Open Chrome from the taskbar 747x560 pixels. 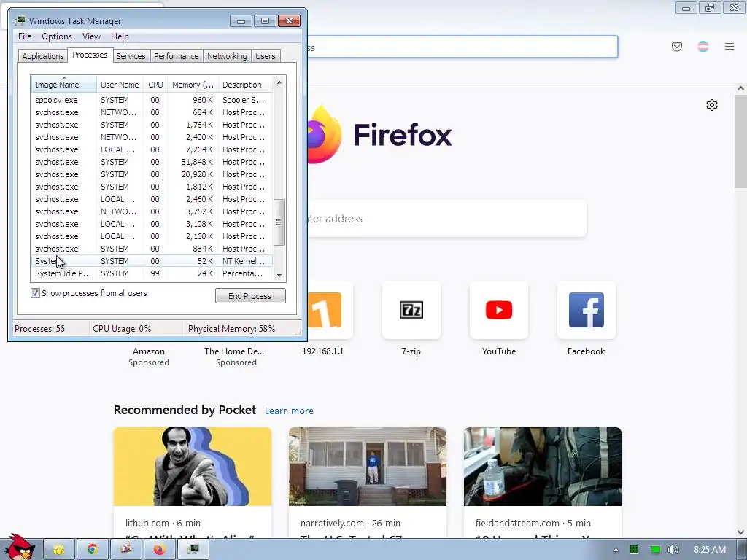pyautogui.click(x=93, y=550)
